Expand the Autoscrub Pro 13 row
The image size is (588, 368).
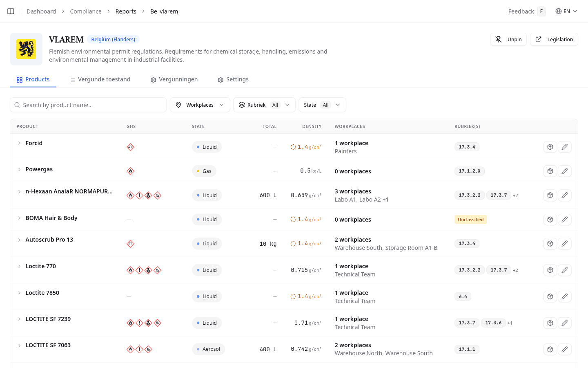click(19, 240)
